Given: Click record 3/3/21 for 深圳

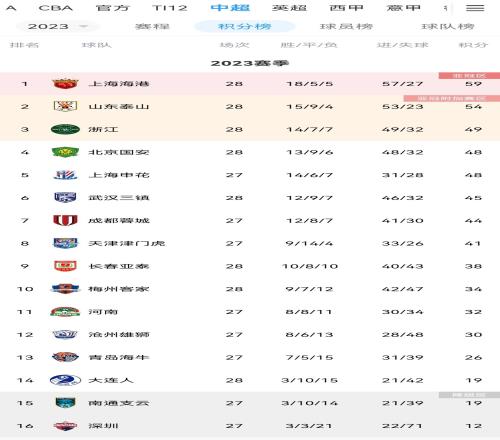Looking at the screenshot, I should click(309, 426).
